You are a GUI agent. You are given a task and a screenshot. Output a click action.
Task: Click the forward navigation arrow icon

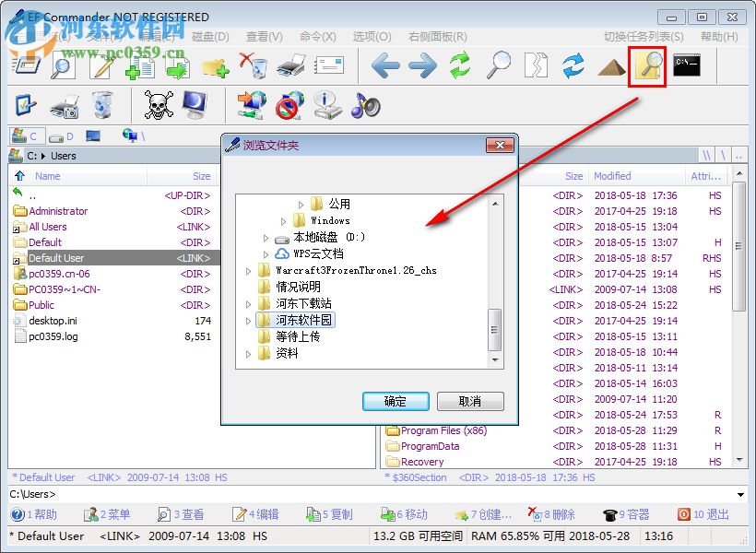(424, 66)
